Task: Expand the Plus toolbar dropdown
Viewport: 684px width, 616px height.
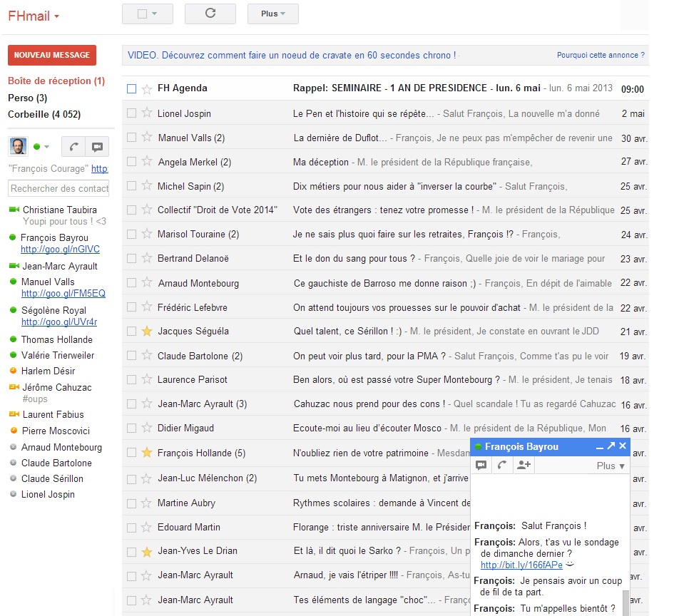Action: tap(272, 14)
